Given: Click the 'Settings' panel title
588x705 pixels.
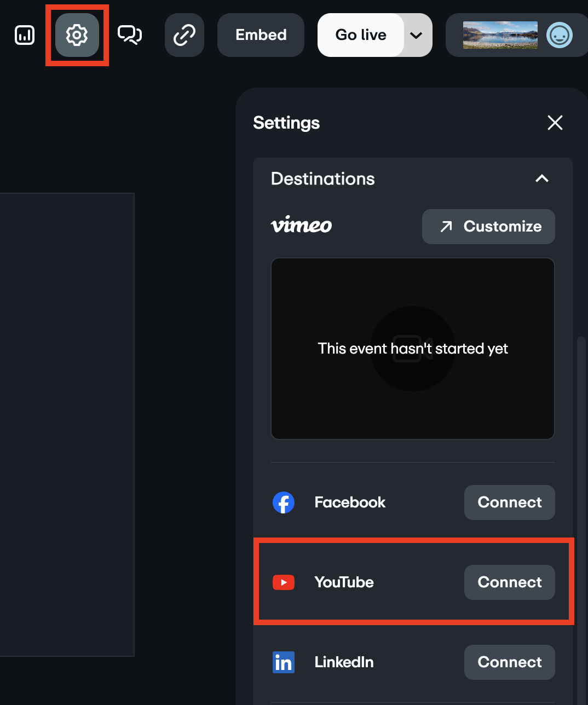Looking at the screenshot, I should pos(286,123).
